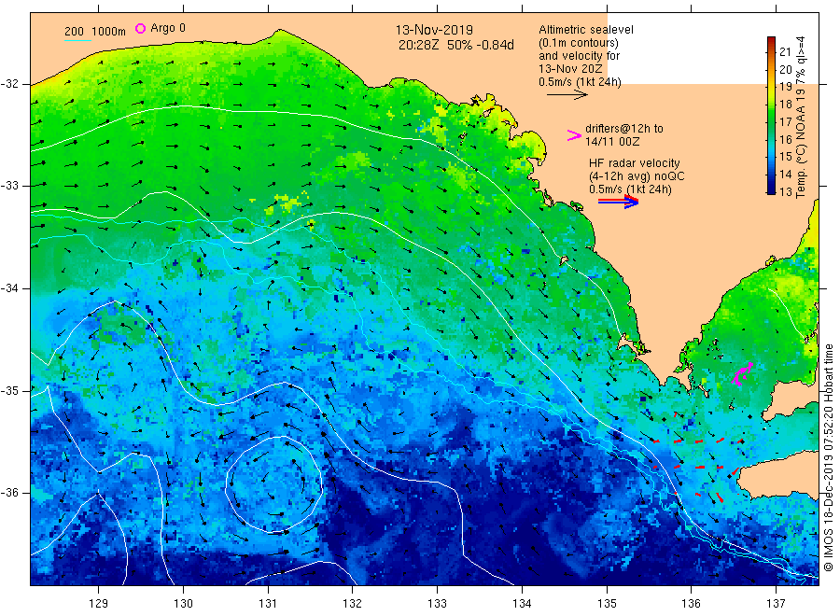Screen dimensions: 840x616
Task: Click latitude label -32
Action: (x=9, y=84)
